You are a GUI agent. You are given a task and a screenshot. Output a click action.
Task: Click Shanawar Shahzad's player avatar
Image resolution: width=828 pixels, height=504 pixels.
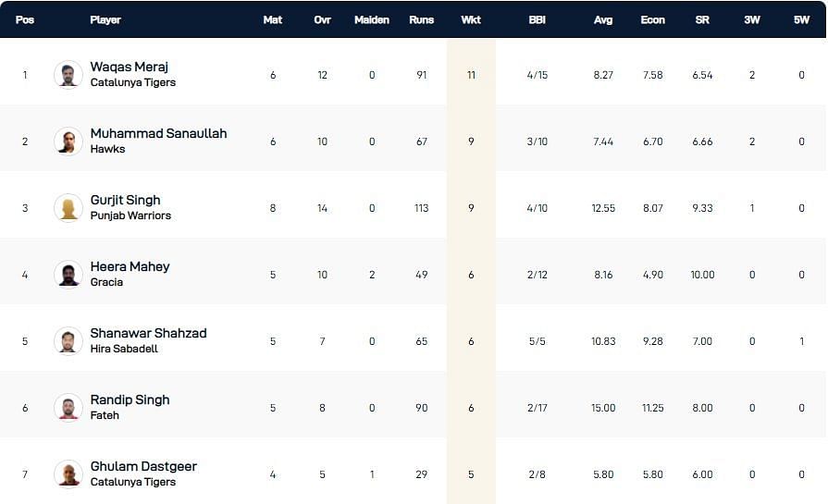click(x=68, y=341)
